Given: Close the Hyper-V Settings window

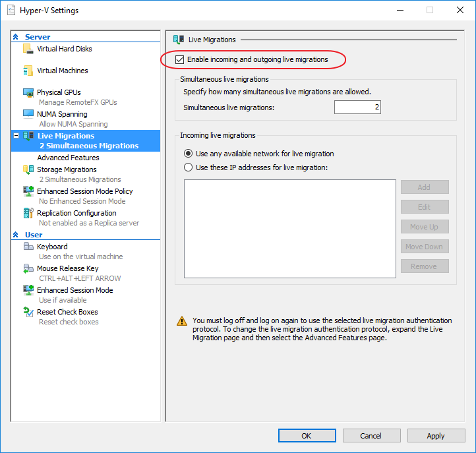Looking at the screenshot, I should pyautogui.click(x=460, y=10).
